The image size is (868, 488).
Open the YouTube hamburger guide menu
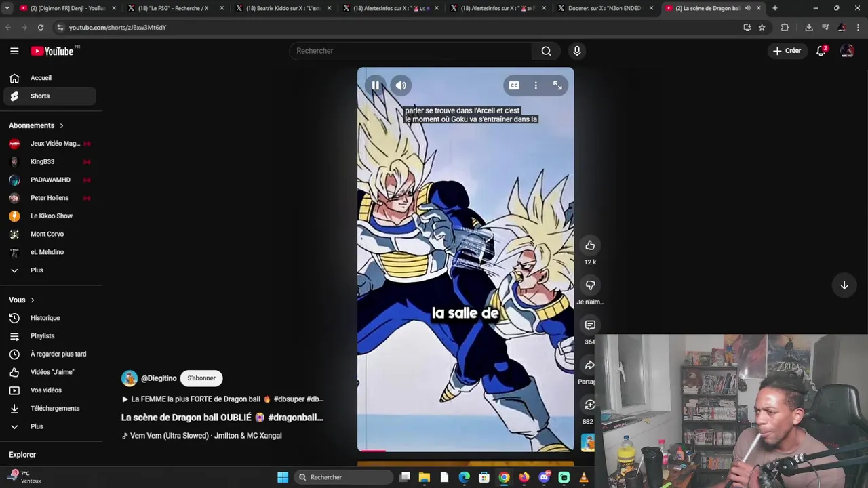(x=14, y=51)
